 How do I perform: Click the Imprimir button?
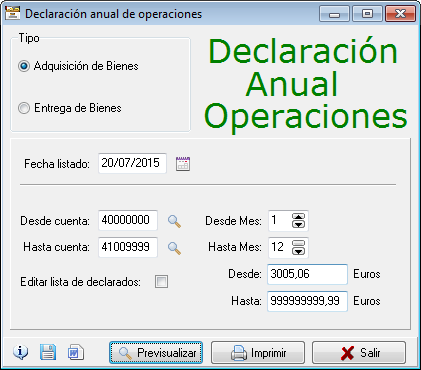coord(258,352)
